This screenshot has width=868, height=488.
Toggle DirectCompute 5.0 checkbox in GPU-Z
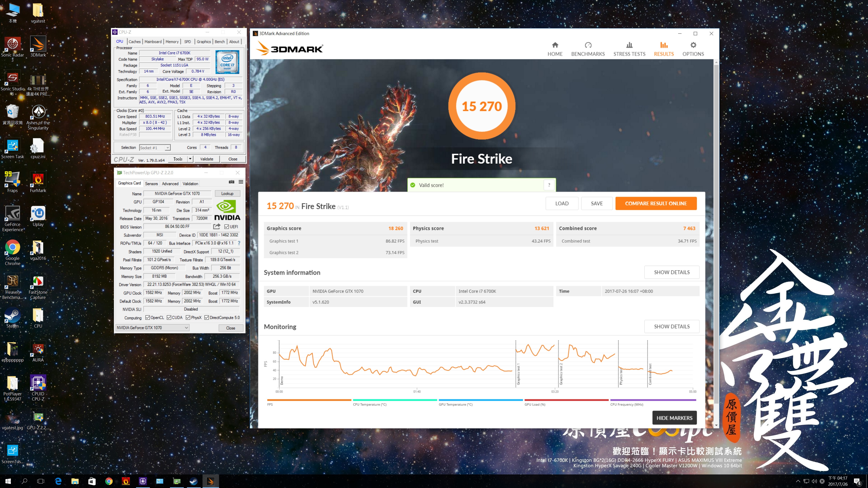point(207,318)
